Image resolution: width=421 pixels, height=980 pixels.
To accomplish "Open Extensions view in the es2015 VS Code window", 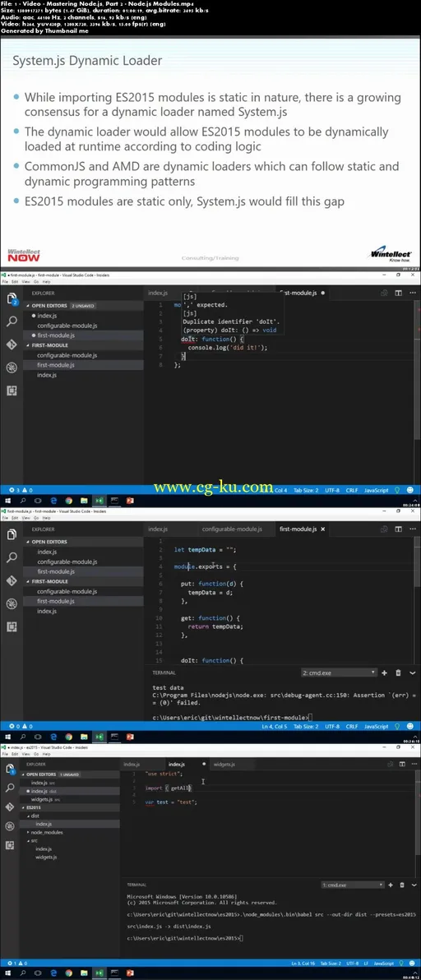I will point(12,845).
